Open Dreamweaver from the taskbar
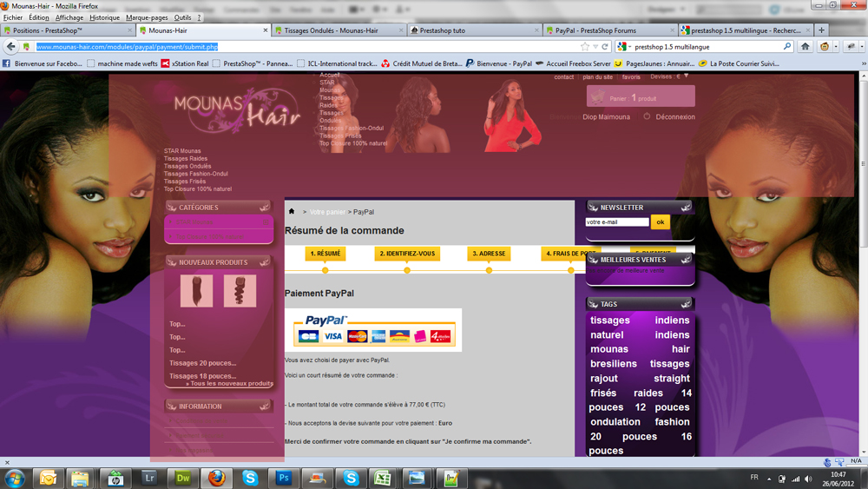868x489 pixels. tap(182, 478)
